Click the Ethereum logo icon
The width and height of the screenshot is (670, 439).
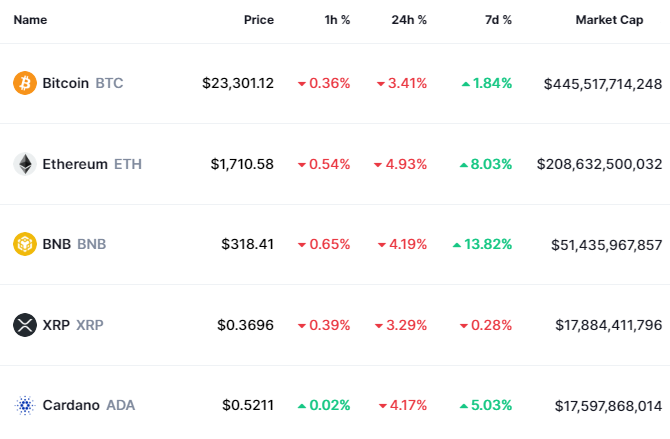pyautogui.click(x=24, y=164)
